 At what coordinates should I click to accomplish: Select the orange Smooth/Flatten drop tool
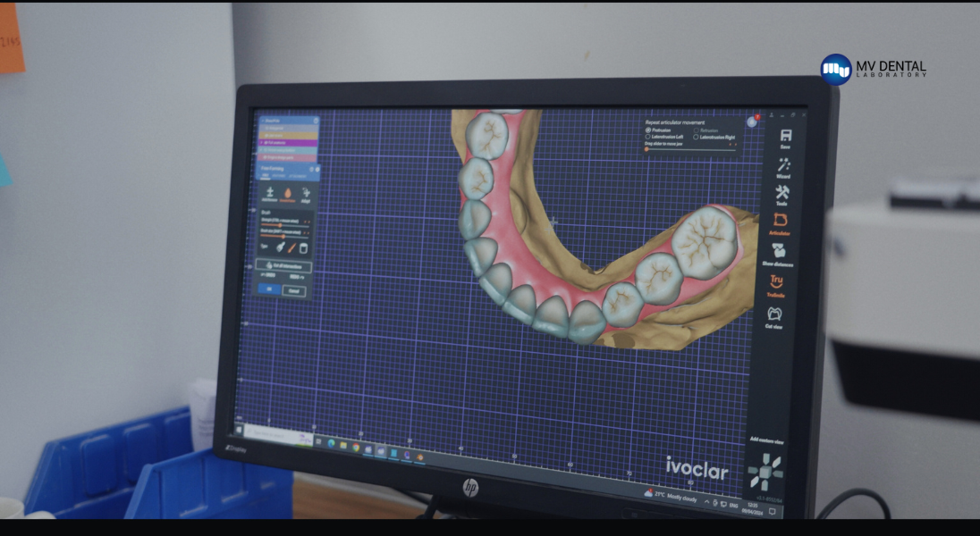tap(288, 194)
